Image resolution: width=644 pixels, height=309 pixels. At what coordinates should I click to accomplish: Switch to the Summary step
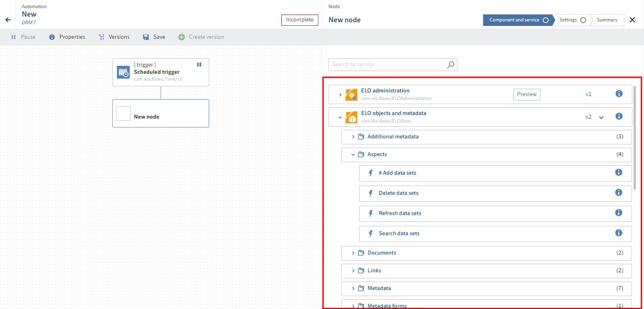[607, 20]
